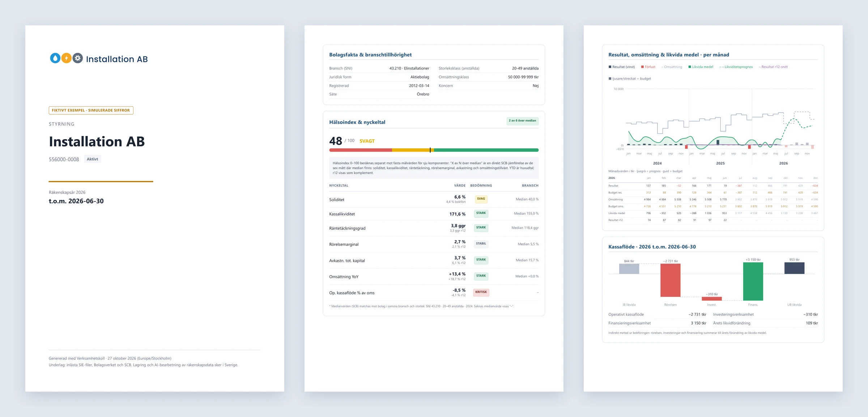
Task: Click the grey 'IB likvida' waterfall bar
Action: click(x=629, y=269)
